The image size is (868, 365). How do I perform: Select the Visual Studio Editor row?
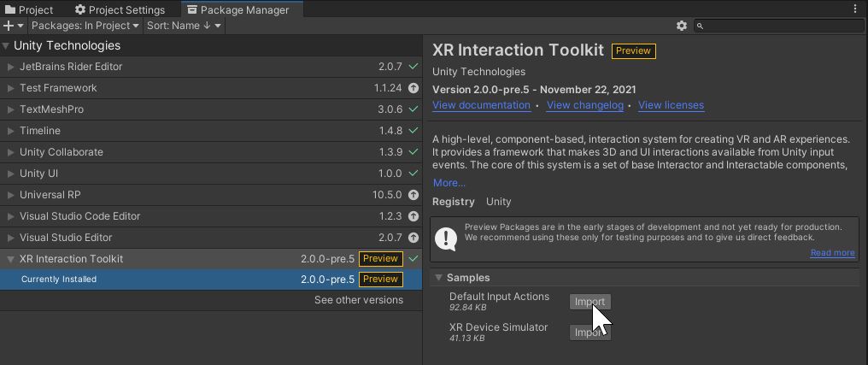(x=211, y=238)
